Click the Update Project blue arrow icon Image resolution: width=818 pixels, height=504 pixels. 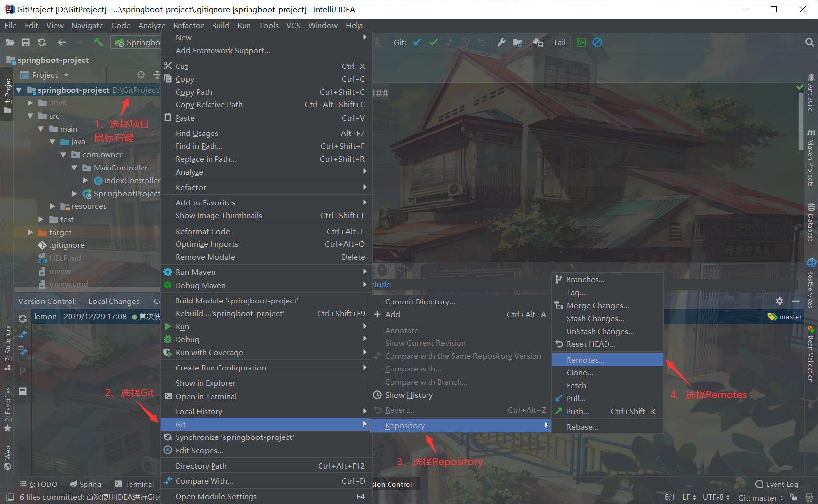[417, 42]
